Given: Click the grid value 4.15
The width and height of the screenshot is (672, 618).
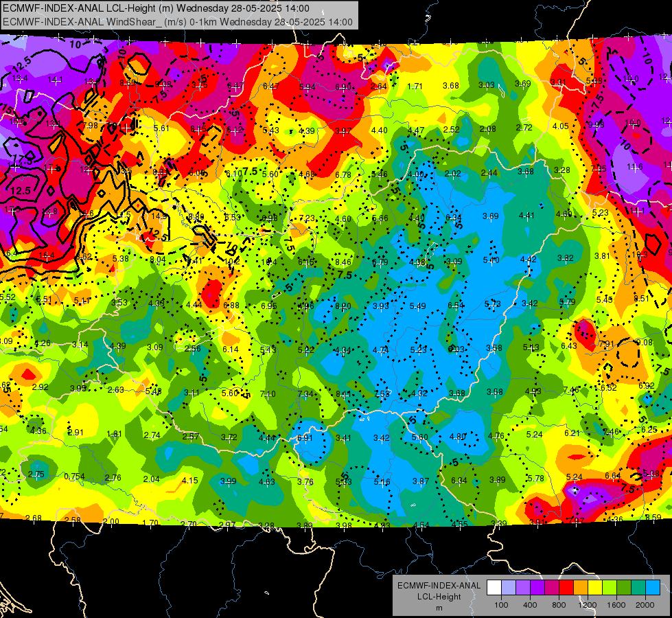Looking at the screenshot, I should tap(190, 481).
